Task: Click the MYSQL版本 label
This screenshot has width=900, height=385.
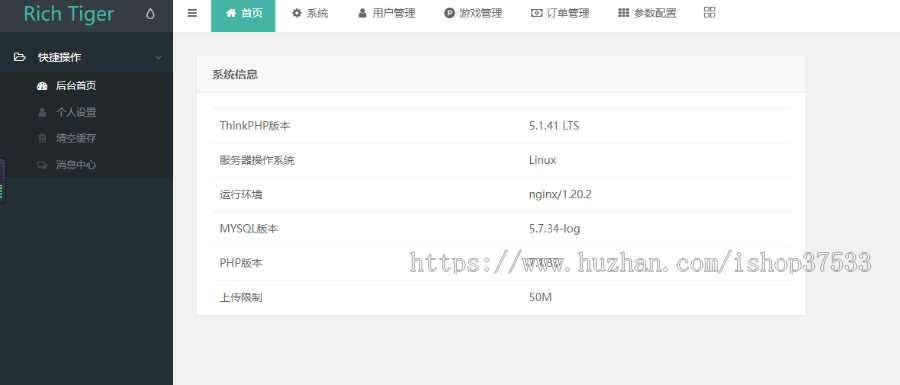Action: pyautogui.click(x=249, y=229)
